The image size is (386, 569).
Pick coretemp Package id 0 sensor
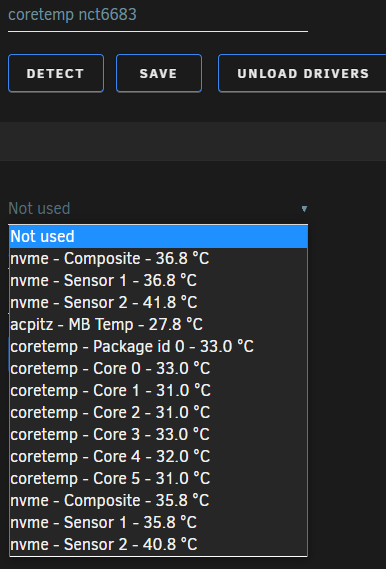tap(159, 347)
